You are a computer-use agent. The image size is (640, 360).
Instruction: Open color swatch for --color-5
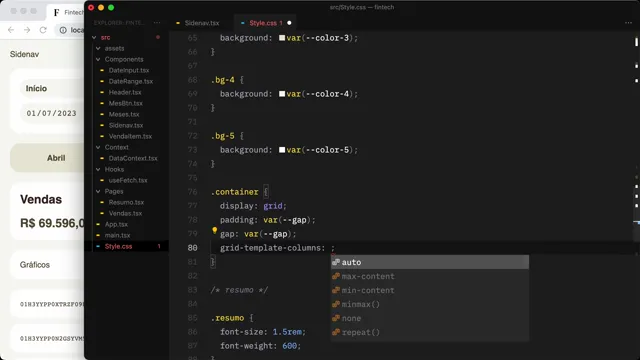coord(282,150)
